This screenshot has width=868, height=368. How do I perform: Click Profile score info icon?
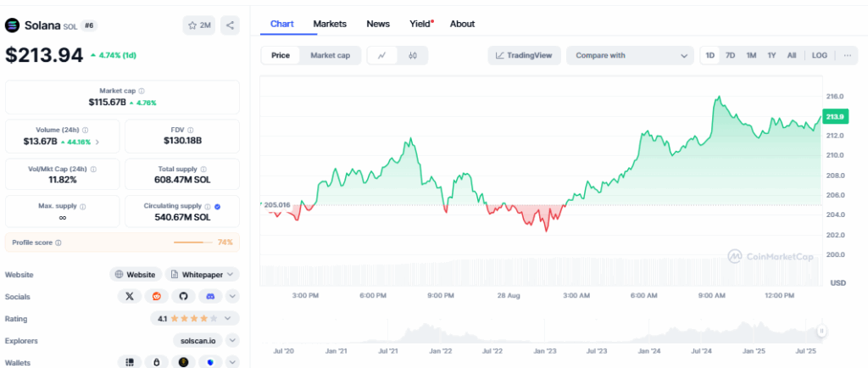(x=58, y=243)
